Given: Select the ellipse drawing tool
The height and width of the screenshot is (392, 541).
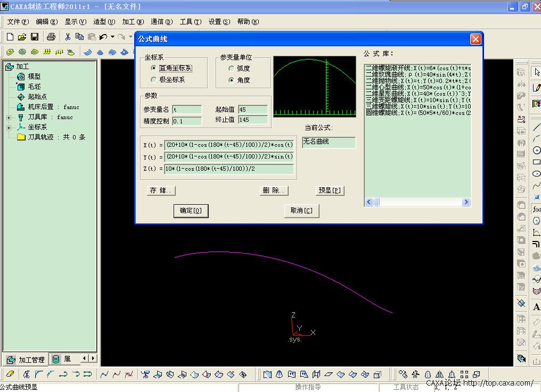Looking at the screenshot, I should point(537,174).
